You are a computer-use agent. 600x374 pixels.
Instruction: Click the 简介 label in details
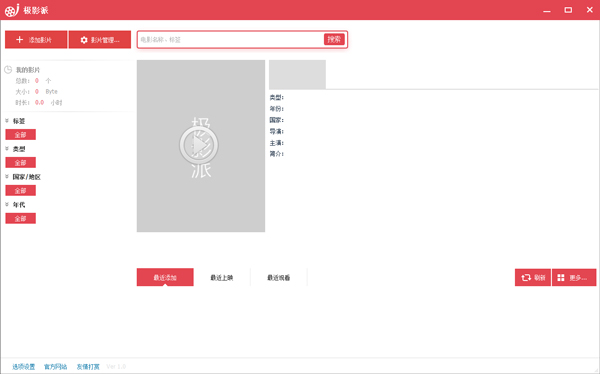click(277, 154)
